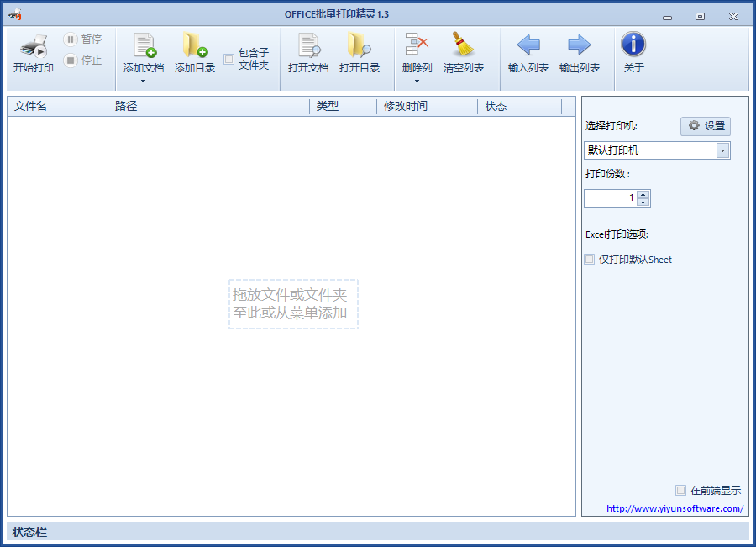Click the 输入列表 left arrow icon
This screenshot has width=756, height=547.
click(x=528, y=45)
